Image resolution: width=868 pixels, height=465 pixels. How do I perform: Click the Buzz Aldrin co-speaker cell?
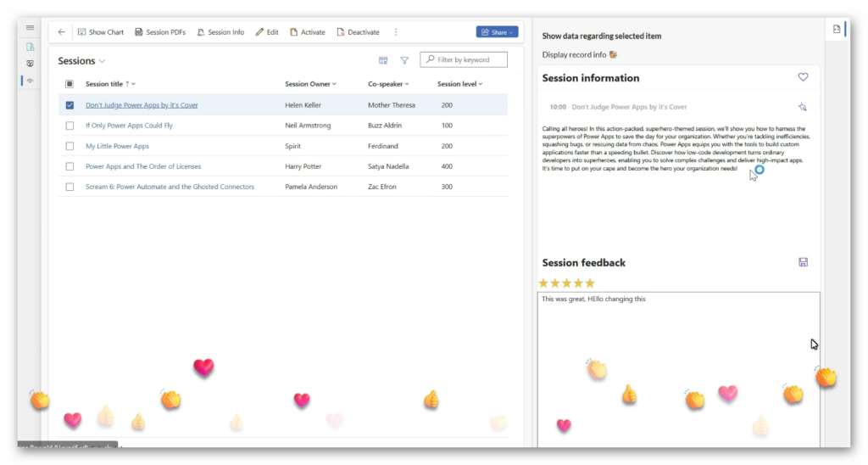click(385, 126)
